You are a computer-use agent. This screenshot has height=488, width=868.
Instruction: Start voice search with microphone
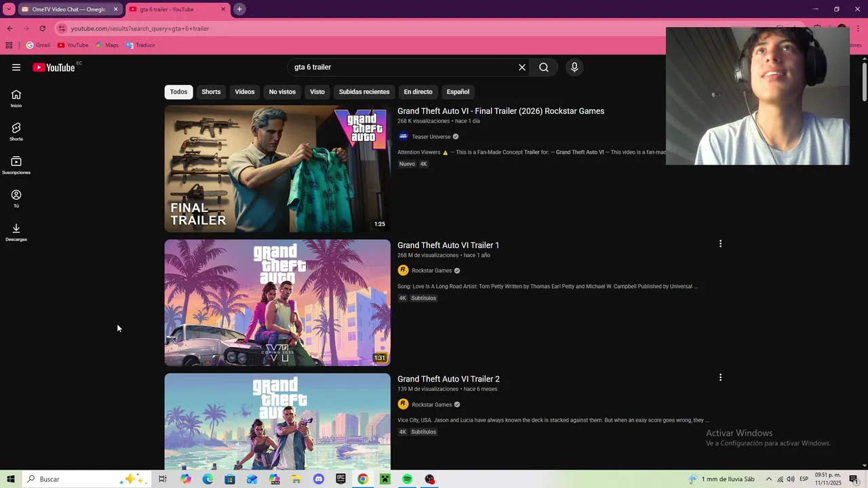point(574,67)
